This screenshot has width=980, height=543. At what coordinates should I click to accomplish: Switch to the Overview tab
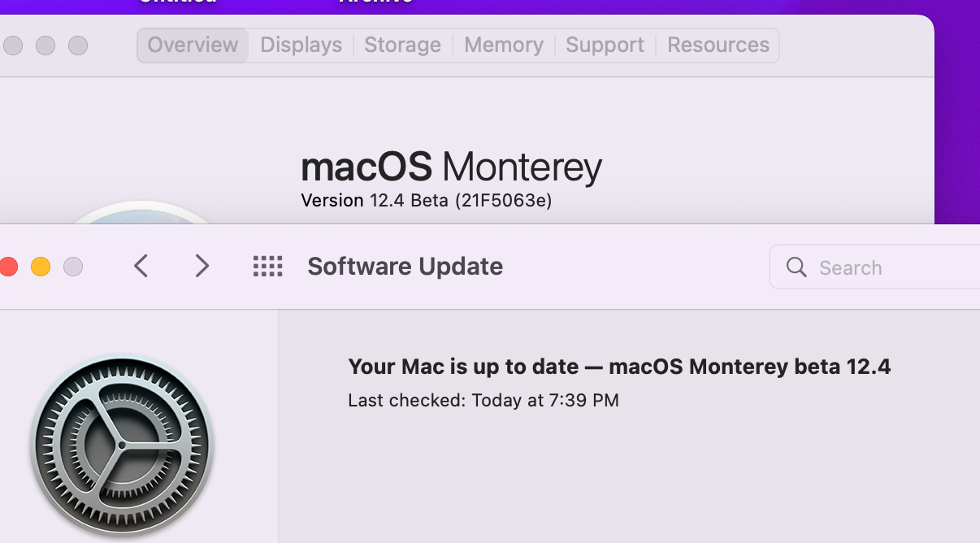point(193,46)
